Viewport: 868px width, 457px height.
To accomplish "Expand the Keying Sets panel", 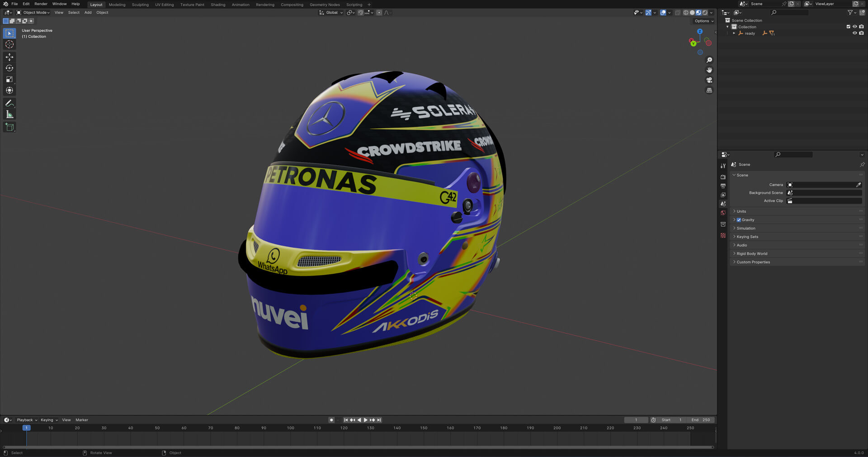I will pyautogui.click(x=747, y=237).
